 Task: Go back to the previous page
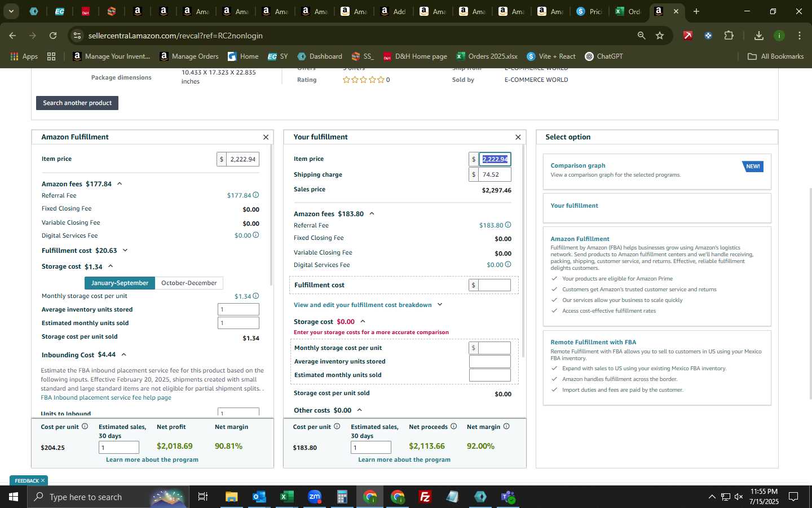coord(12,36)
